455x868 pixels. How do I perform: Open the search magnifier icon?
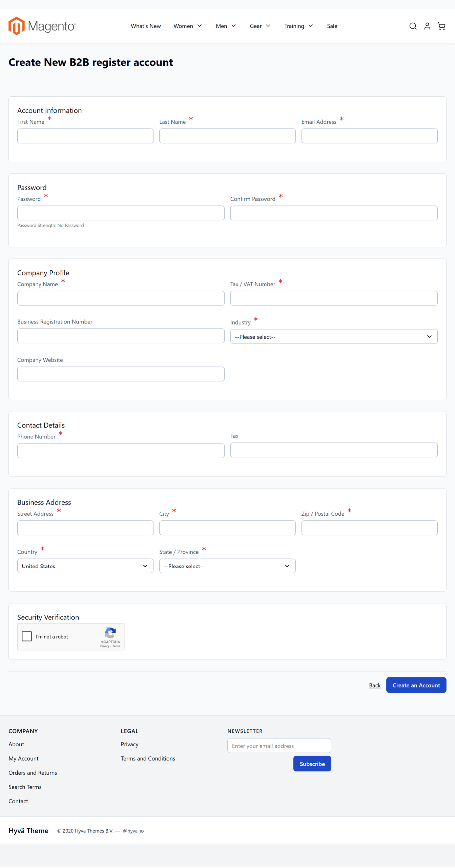pos(413,26)
